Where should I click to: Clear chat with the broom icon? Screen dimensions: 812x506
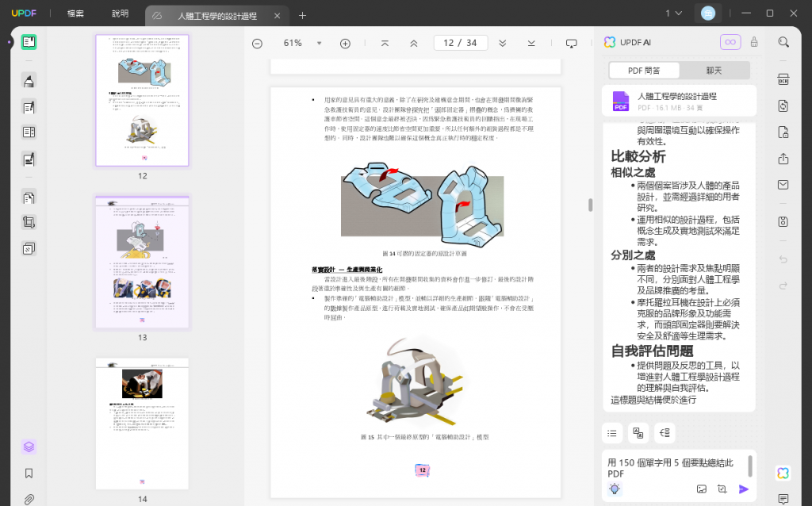(x=754, y=42)
